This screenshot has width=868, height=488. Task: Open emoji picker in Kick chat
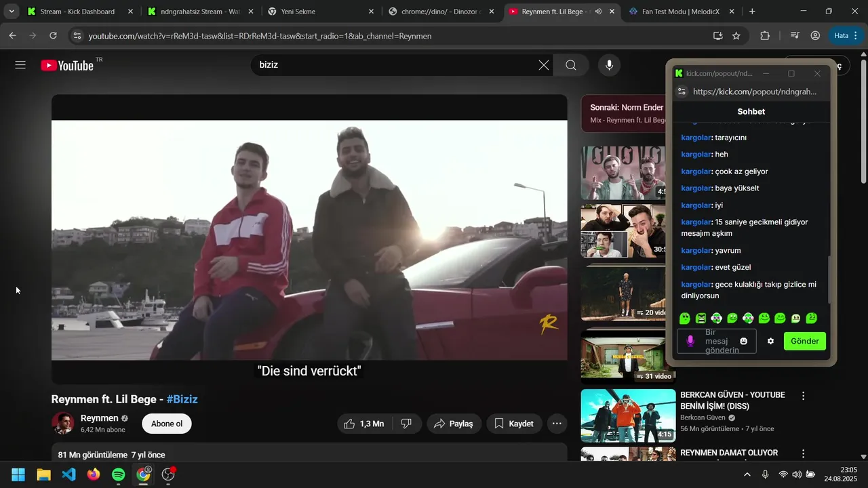[x=744, y=341]
